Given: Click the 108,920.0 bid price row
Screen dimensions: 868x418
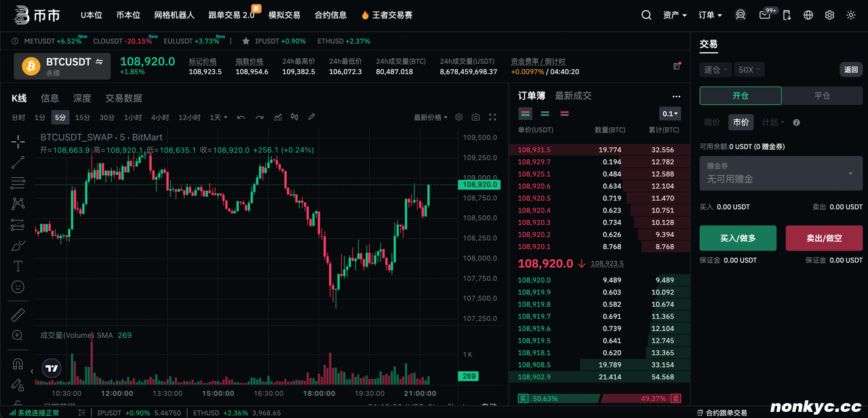Looking at the screenshot, I should 535,280.
